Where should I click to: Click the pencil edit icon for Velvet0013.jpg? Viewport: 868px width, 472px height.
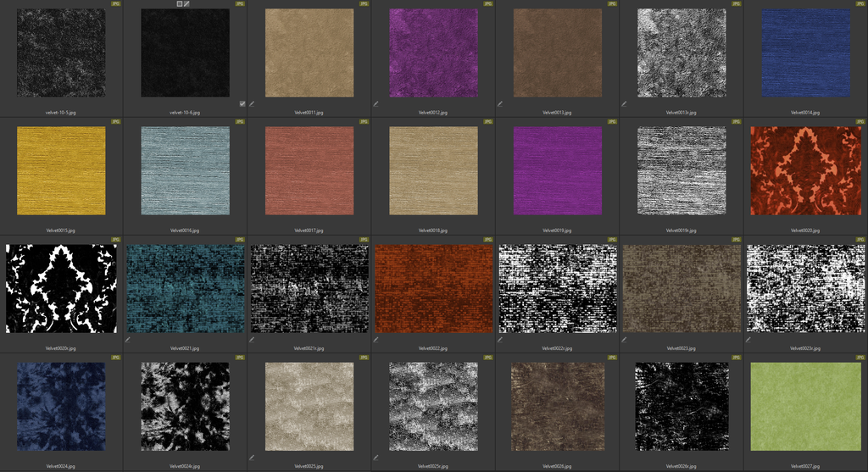tap(501, 104)
